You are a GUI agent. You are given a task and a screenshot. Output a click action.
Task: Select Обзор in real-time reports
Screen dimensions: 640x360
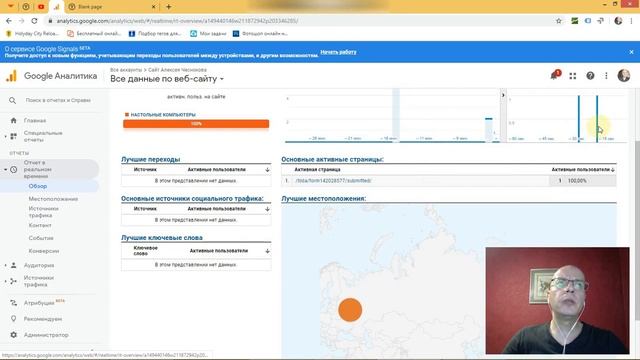[38, 186]
